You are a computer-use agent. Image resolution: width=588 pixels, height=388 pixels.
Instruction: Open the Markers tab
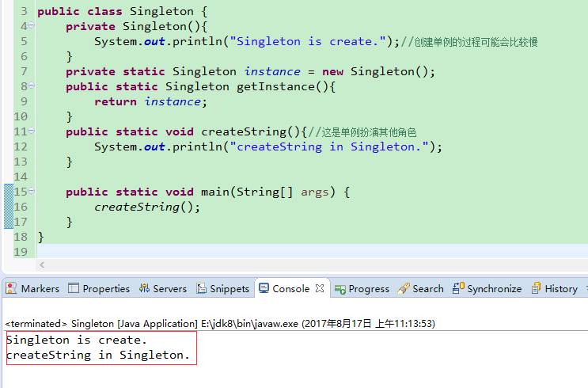tap(32, 288)
